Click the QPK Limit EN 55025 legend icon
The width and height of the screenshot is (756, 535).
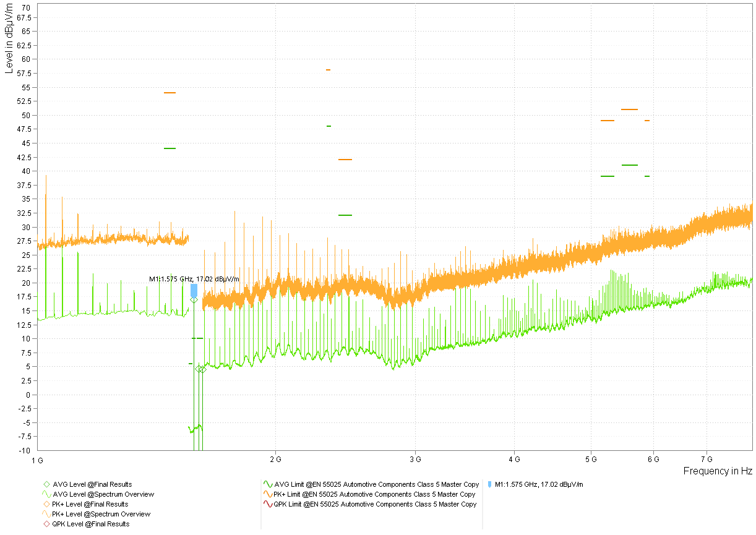pyautogui.click(x=267, y=504)
